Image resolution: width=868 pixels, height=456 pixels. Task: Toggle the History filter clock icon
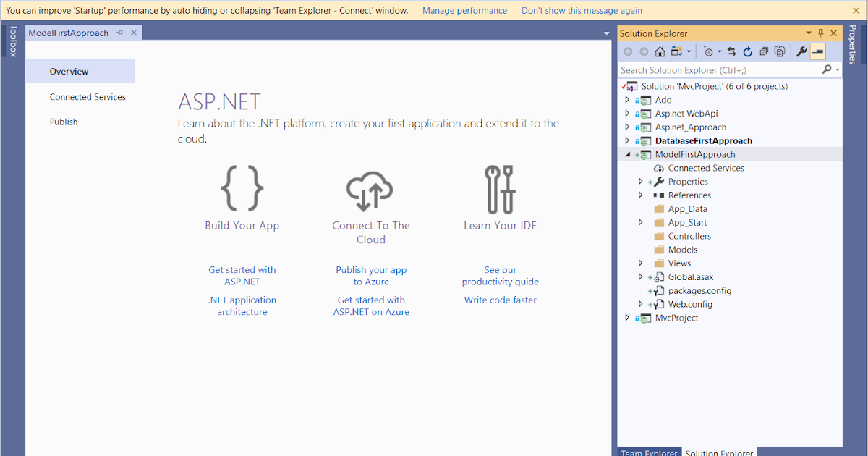point(709,51)
